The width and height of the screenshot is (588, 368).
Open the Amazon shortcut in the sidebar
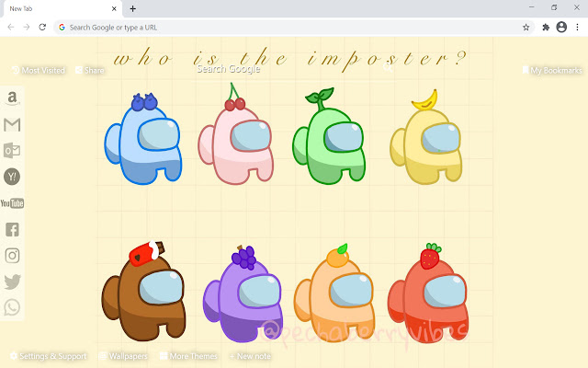click(12, 98)
